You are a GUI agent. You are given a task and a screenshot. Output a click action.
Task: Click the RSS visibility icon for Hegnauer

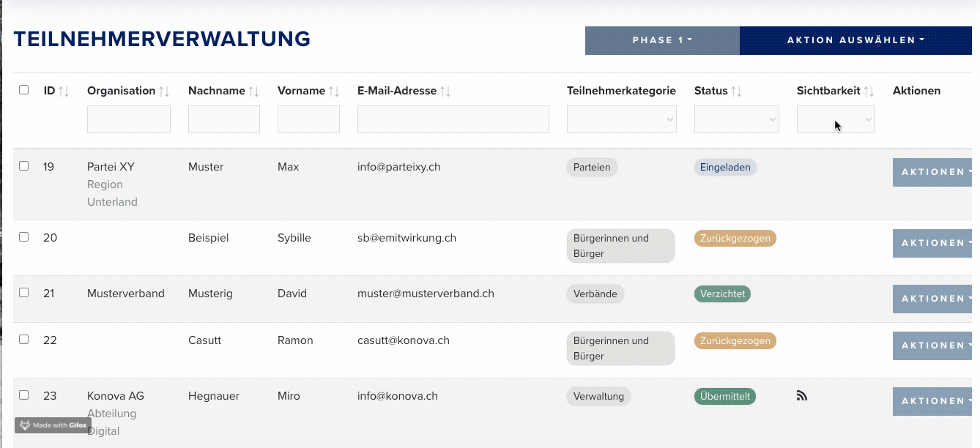801,396
